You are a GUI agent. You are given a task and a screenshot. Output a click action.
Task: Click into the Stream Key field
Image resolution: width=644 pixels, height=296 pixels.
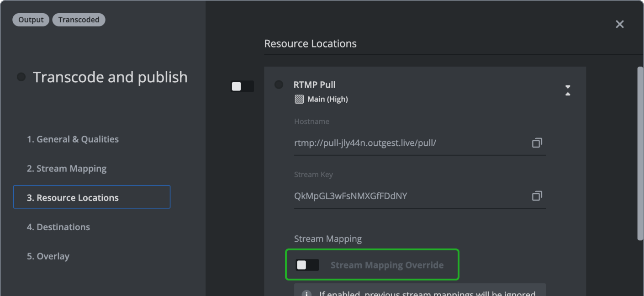click(409, 196)
